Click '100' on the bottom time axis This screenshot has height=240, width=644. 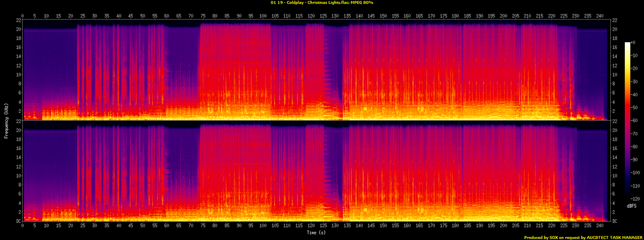coord(263,226)
